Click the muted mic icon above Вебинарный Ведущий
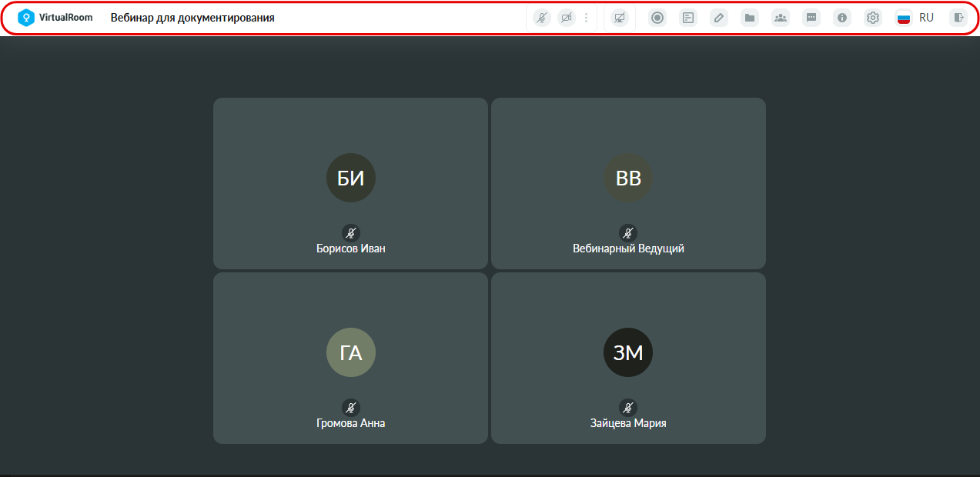This screenshot has width=980, height=477. [x=628, y=233]
